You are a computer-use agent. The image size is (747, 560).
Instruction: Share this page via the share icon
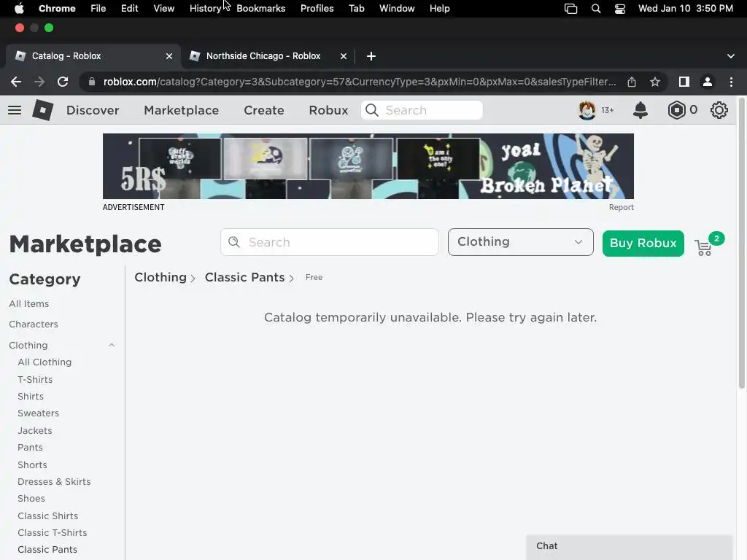632,82
